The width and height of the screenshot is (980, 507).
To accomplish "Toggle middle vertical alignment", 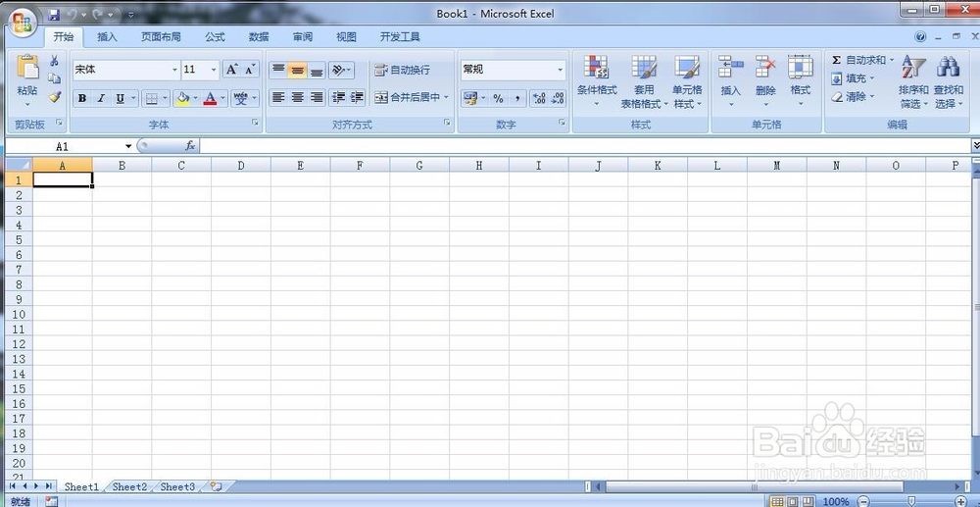I will pos(298,70).
